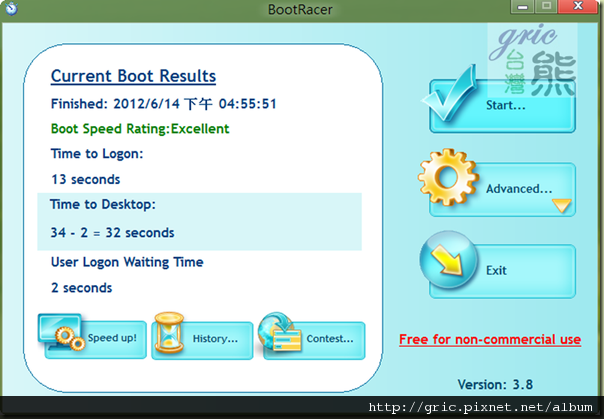Open the Contest... button
This screenshot has height=419, width=604.
tap(314, 340)
